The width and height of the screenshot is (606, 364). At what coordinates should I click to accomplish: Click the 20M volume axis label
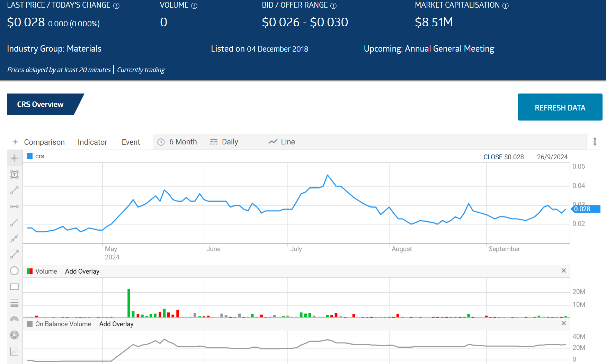pyautogui.click(x=579, y=292)
